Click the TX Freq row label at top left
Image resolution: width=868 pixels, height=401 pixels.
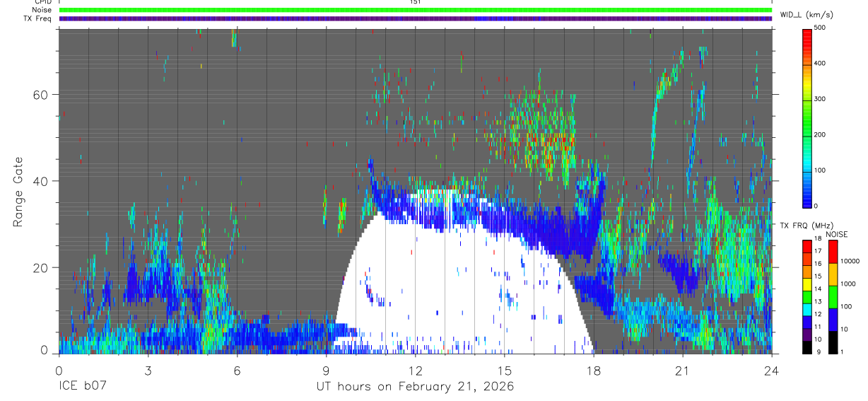tap(37, 18)
